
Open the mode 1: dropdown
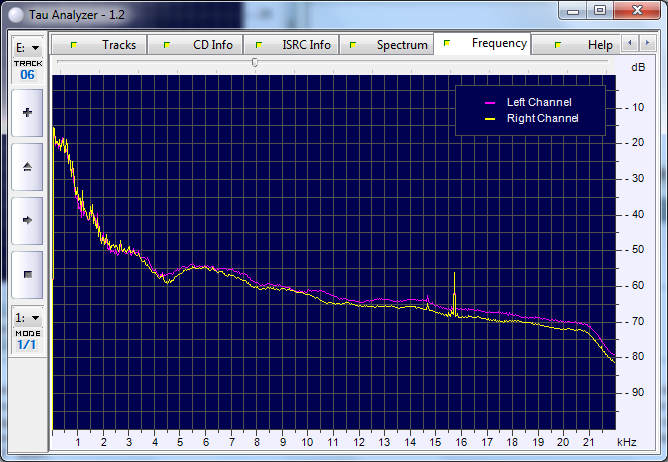[x=28, y=318]
